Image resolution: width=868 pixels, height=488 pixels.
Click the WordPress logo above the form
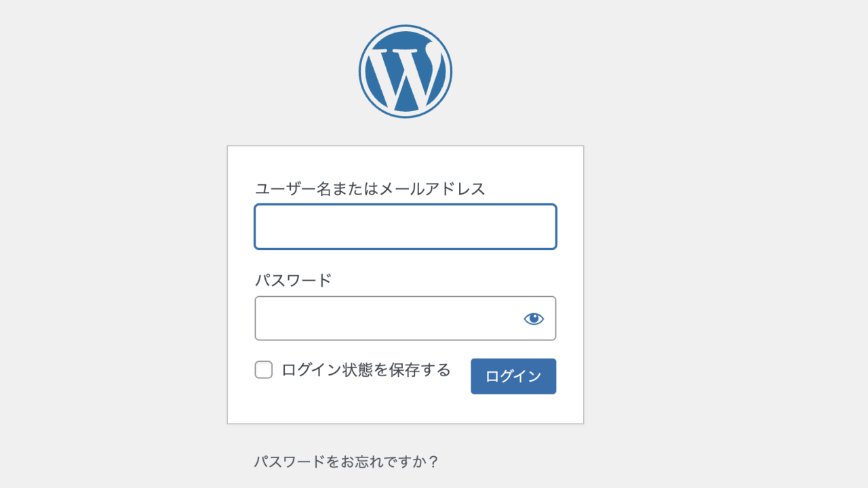point(406,71)
